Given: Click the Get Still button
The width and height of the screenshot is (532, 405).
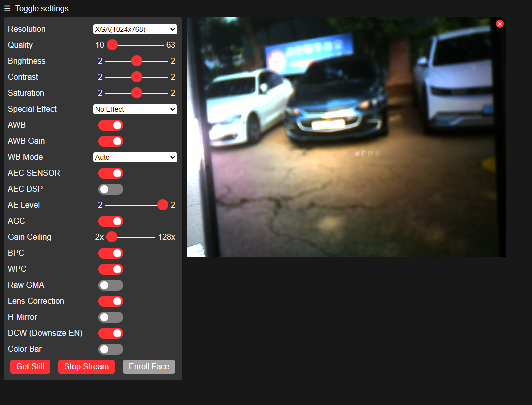Looking at the screenshot, I should [x=30, y=367].
